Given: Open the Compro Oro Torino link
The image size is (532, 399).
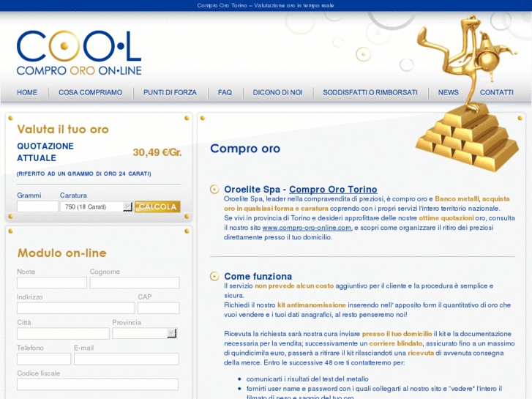Looking at the screenshot, I should click(x=333, y=190).
